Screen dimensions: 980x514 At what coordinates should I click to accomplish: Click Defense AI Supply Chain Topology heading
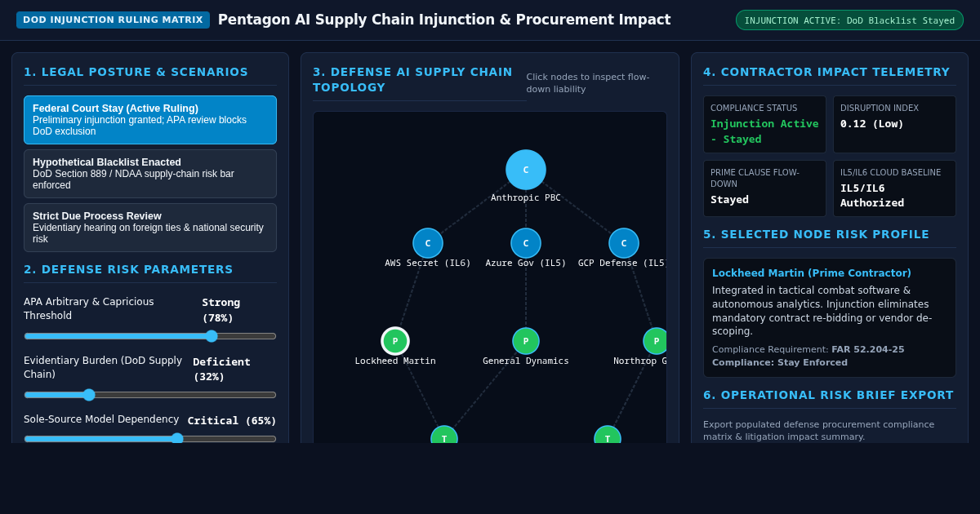tap(412, 80)
